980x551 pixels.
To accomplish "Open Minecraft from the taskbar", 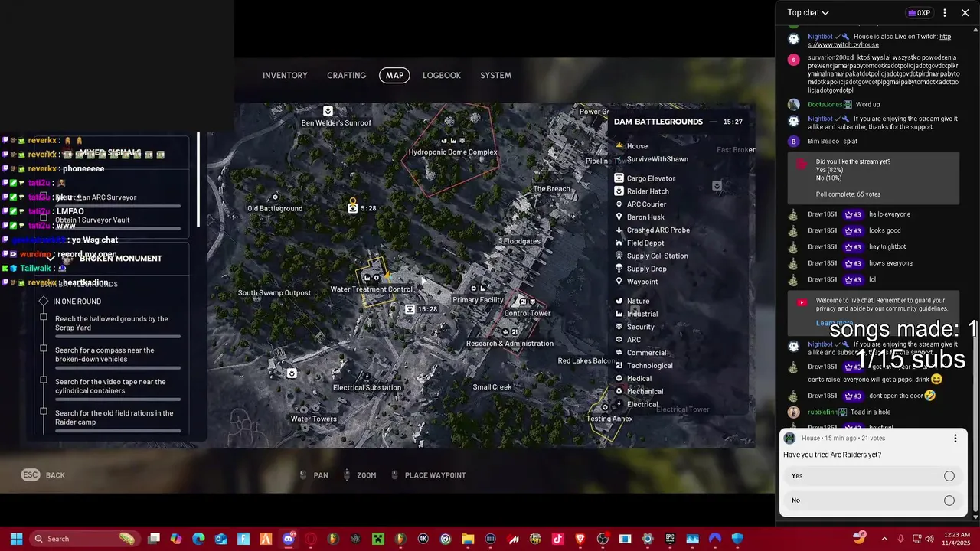I will (377, 539).
